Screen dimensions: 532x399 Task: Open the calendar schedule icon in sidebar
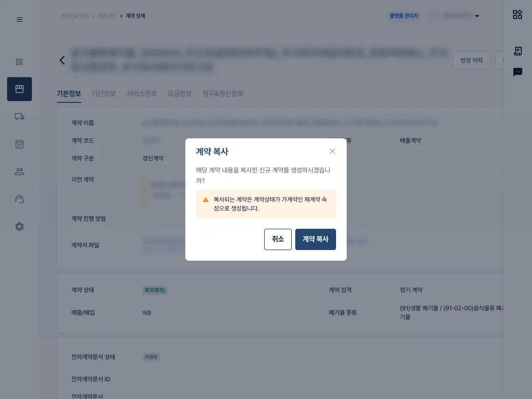20,144
